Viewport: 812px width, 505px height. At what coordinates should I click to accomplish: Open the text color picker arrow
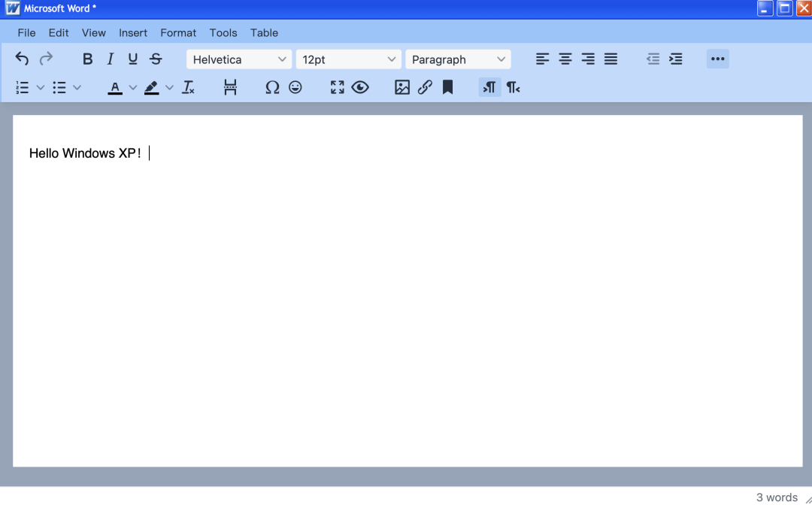tap(133, 87)
